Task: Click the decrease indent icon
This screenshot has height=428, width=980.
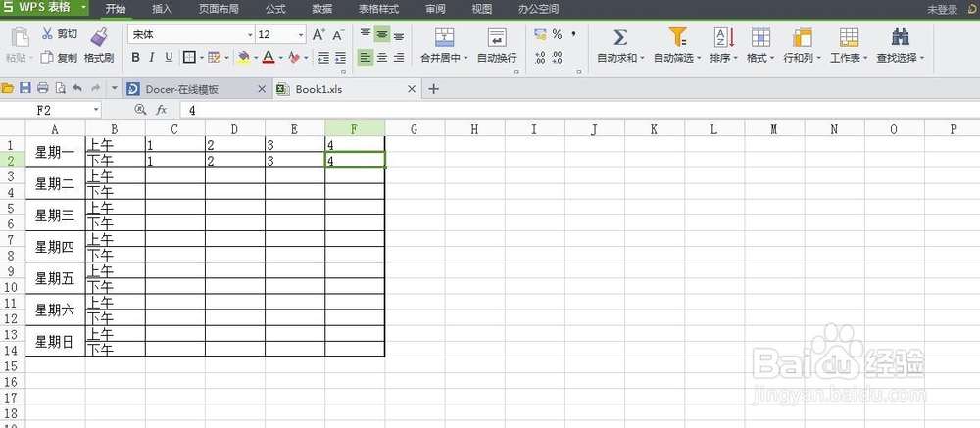Action: [x=323, y=58]
